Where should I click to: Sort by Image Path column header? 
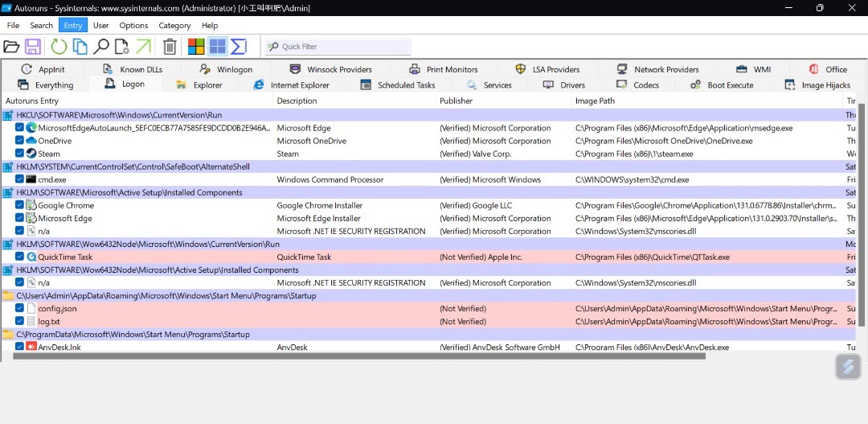(707, 101)
